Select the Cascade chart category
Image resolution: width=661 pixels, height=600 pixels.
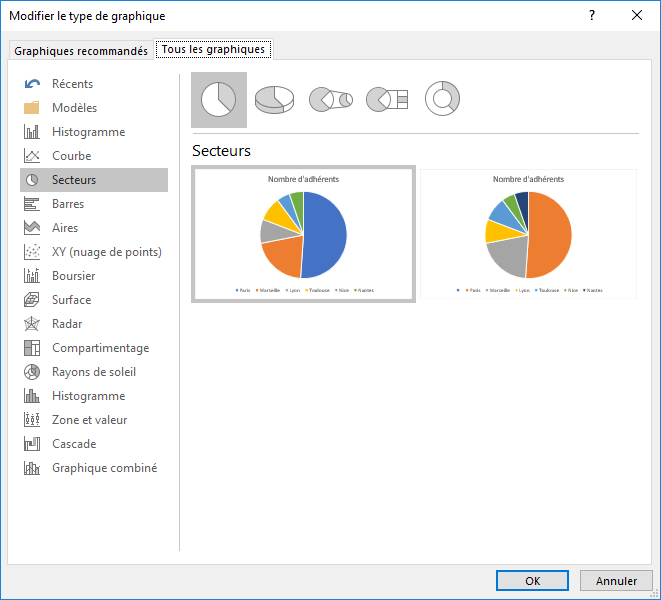[74, 444]
